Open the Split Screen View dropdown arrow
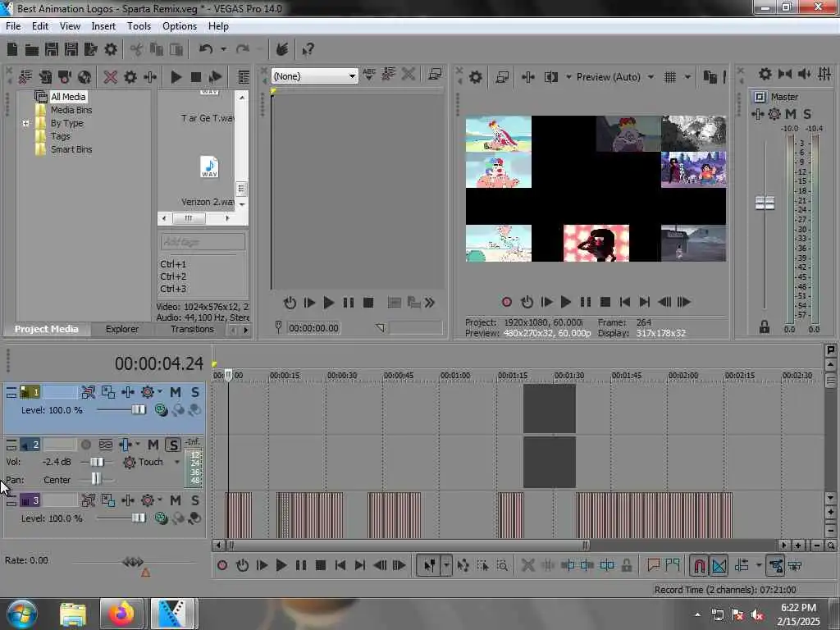Screen dimensions: 840x630 568,77
